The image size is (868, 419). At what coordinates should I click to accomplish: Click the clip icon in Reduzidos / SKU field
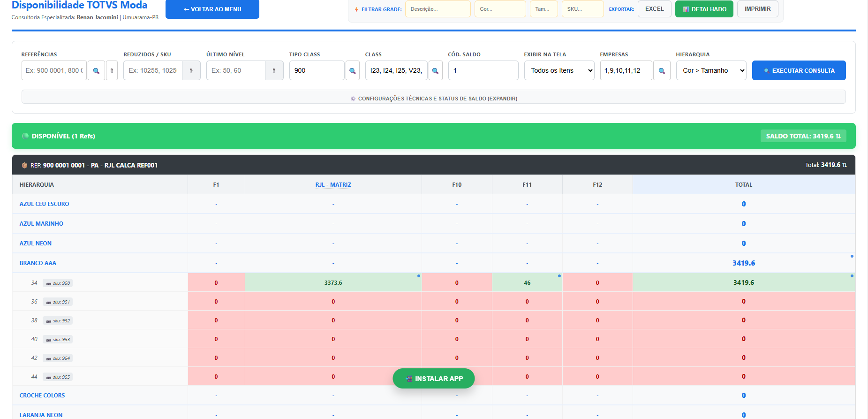click(x=191, y=70)
